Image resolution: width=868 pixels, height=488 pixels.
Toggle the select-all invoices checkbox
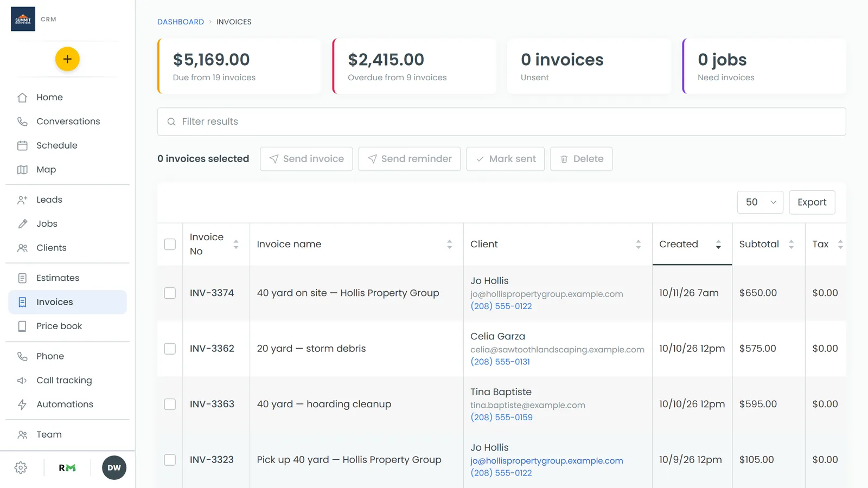(170, 245)
